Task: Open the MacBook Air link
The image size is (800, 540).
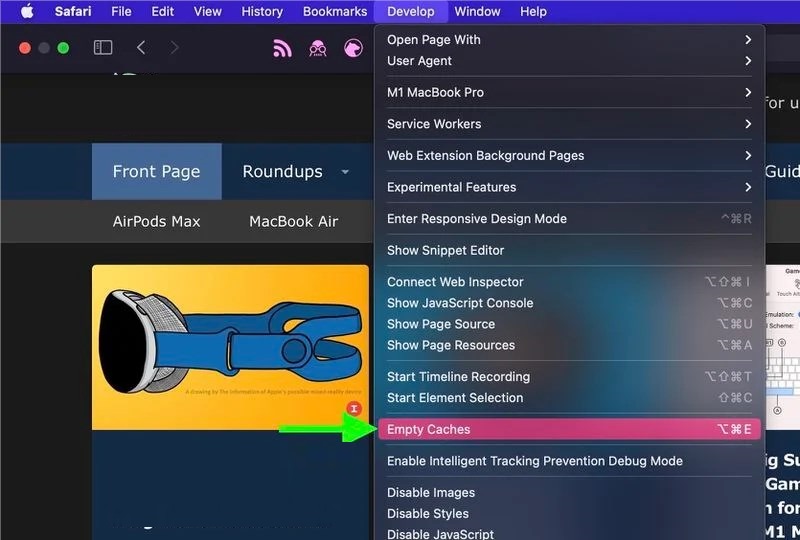Action: (x=293, y=222)
